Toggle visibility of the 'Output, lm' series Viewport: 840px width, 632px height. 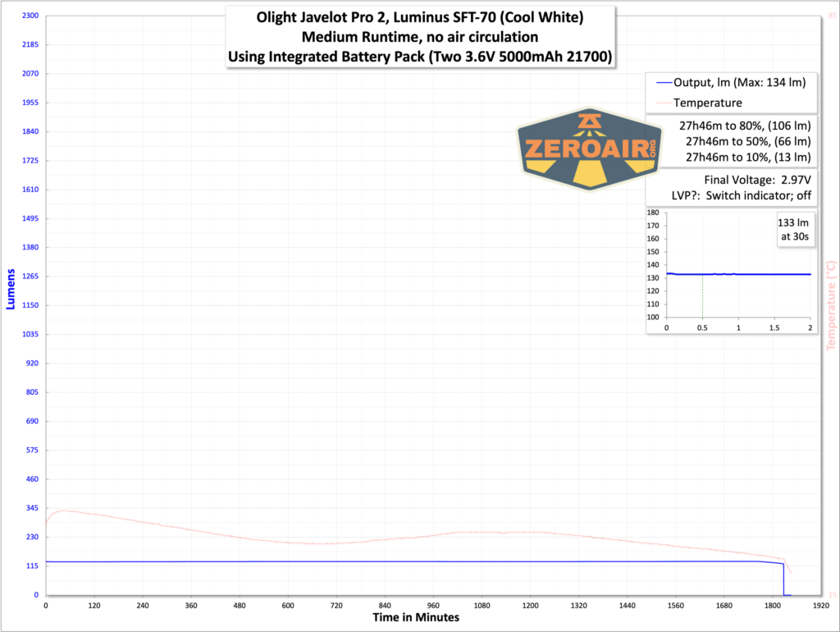(738, 82)
